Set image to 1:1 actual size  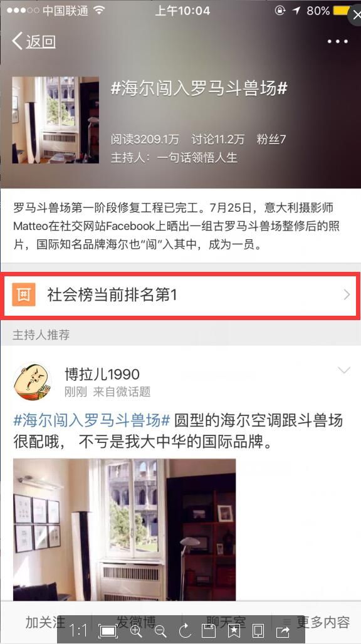coord(78,630)
